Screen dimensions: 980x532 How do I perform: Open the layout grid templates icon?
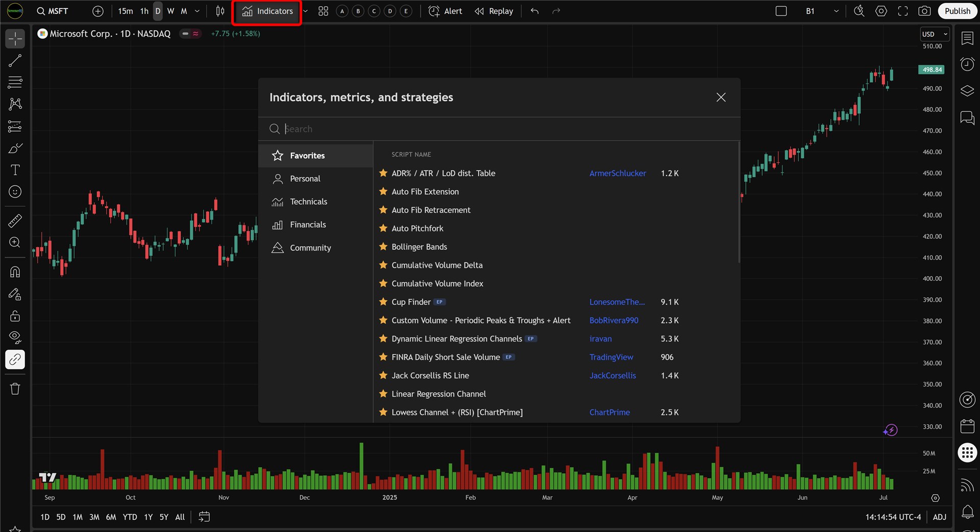tap(323, 11)
